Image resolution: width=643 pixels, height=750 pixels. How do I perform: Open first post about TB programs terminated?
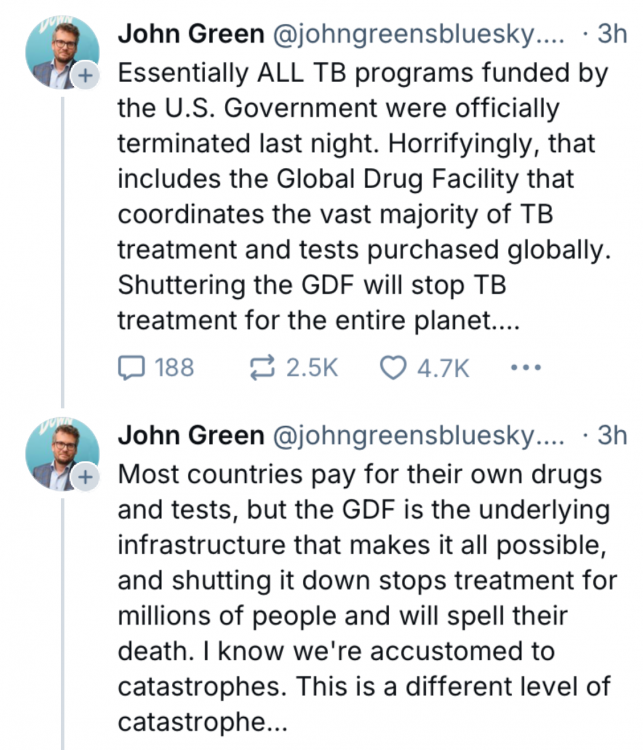[360, 180]
